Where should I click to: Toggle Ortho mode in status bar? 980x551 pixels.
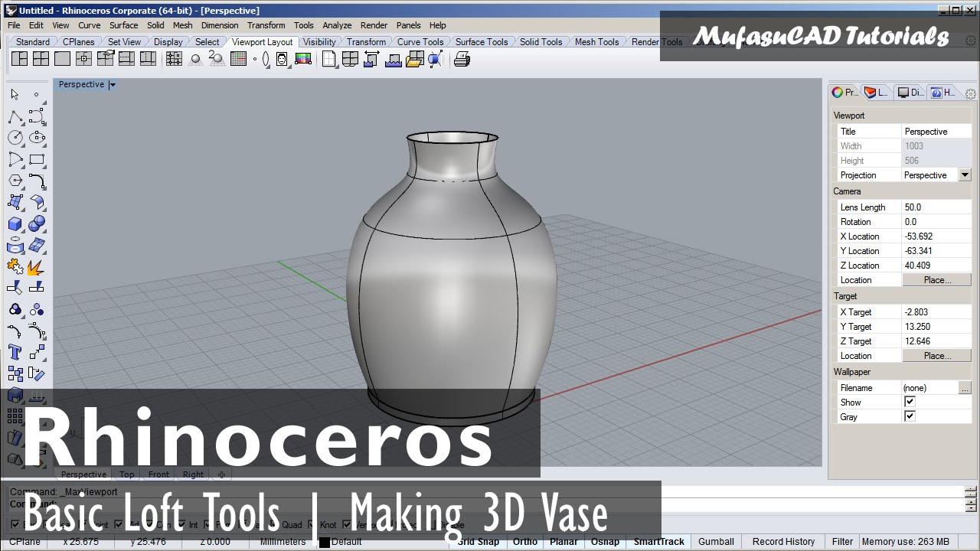[x=525, y=541]
